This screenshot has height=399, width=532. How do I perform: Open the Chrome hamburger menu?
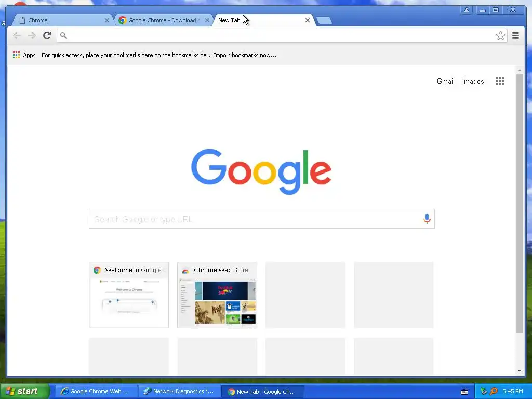[515, 36]
